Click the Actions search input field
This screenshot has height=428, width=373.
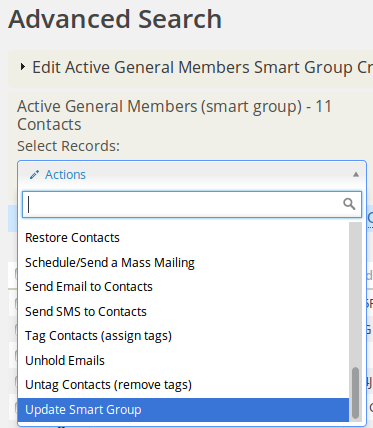tap(192, 204)
